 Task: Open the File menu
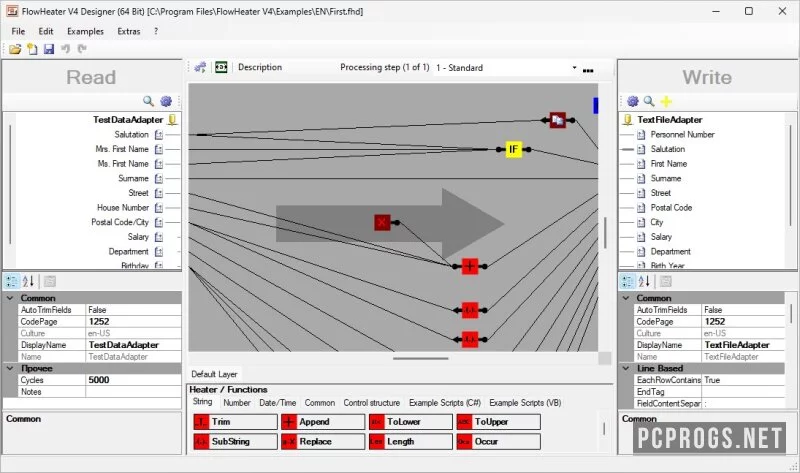(x=18, y=31)
